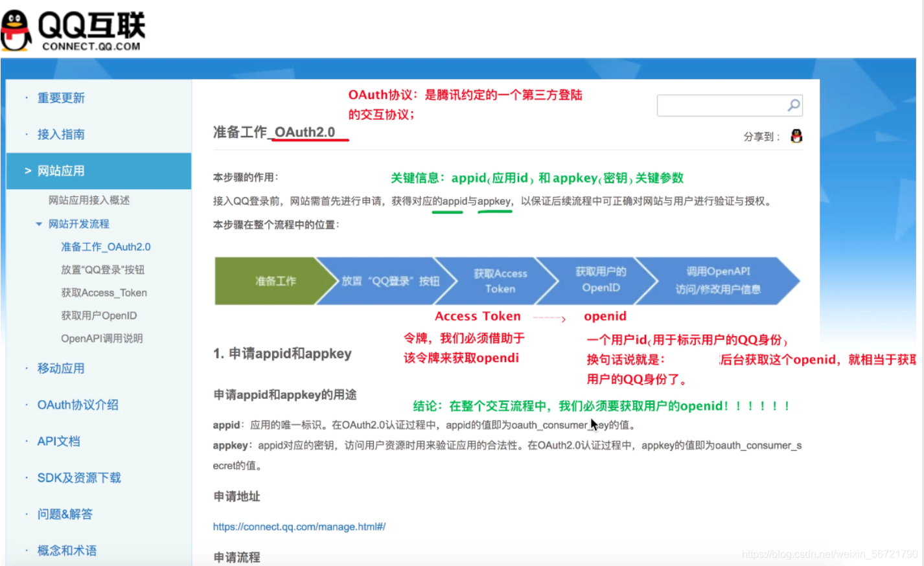
Task: Click the 分享到 label
Action: [x=761, y=137]
